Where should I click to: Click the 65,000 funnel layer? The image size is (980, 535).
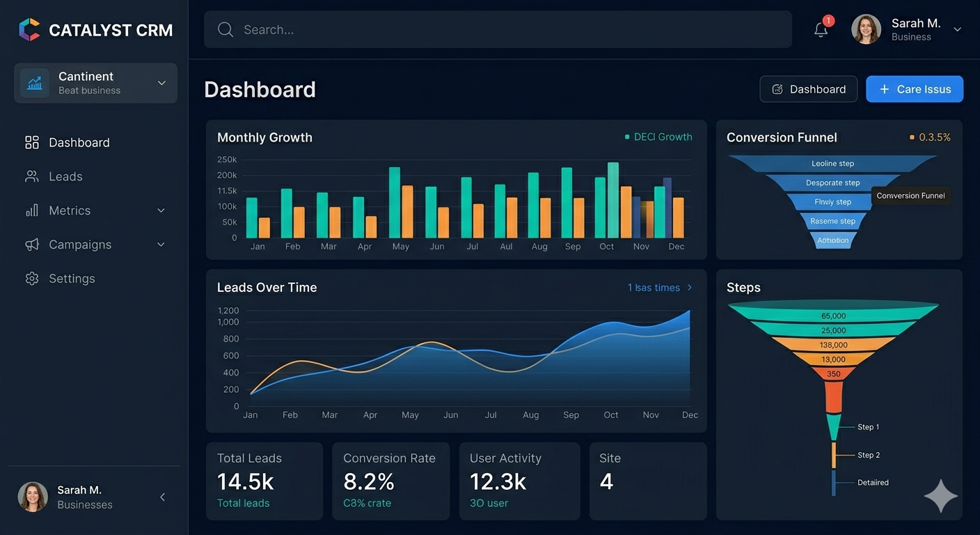tap(833, 313)
